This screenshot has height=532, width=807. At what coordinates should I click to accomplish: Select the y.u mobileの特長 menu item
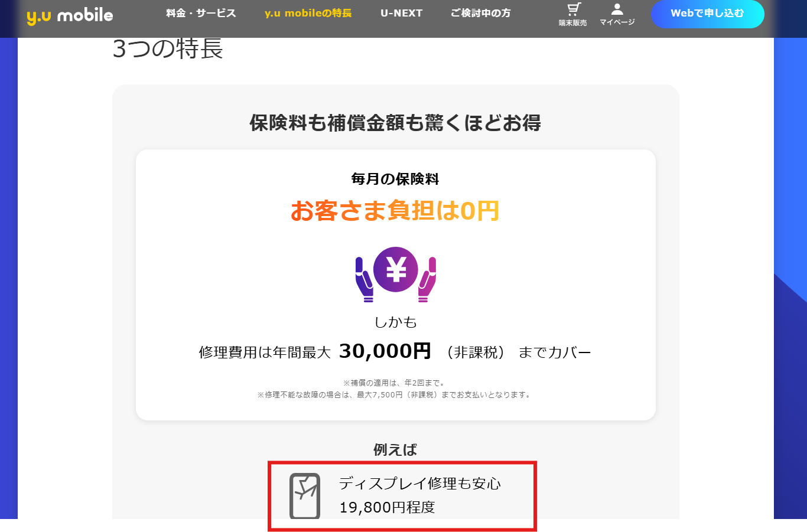tap(308, 13)
